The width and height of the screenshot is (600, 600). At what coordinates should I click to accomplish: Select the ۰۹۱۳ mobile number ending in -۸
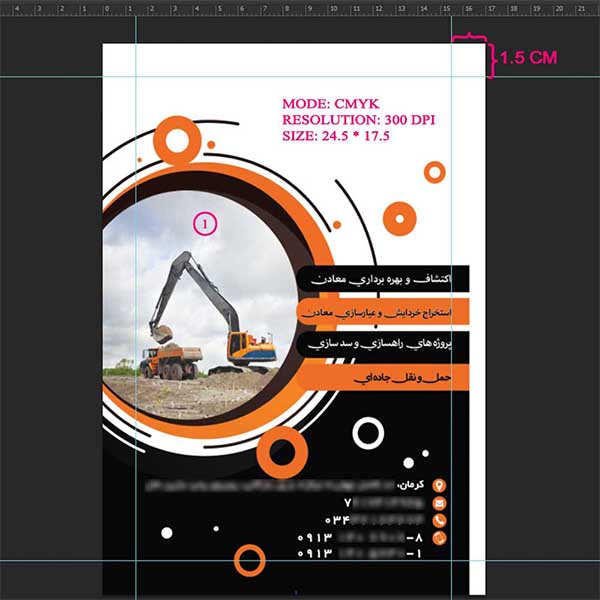click(x=360, y=538)
